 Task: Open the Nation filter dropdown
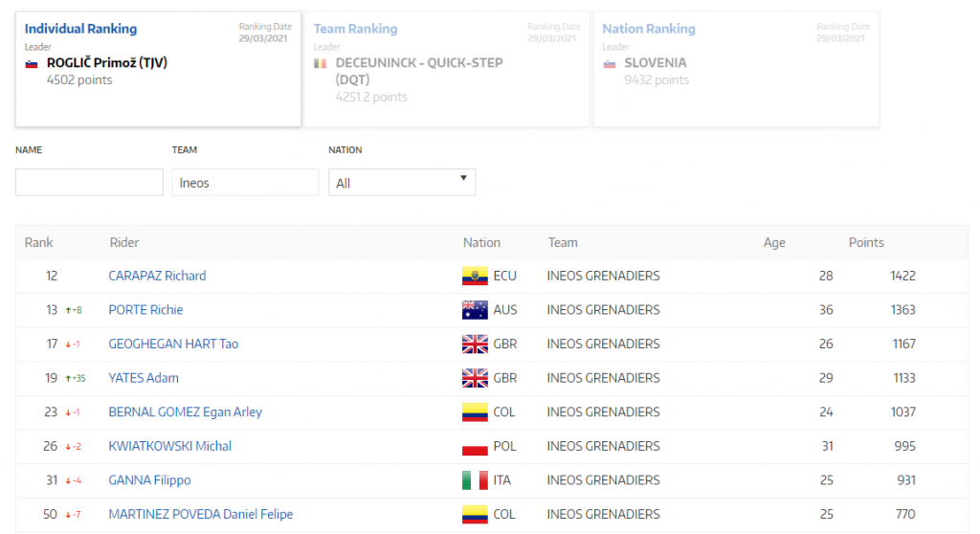point(401,183)
